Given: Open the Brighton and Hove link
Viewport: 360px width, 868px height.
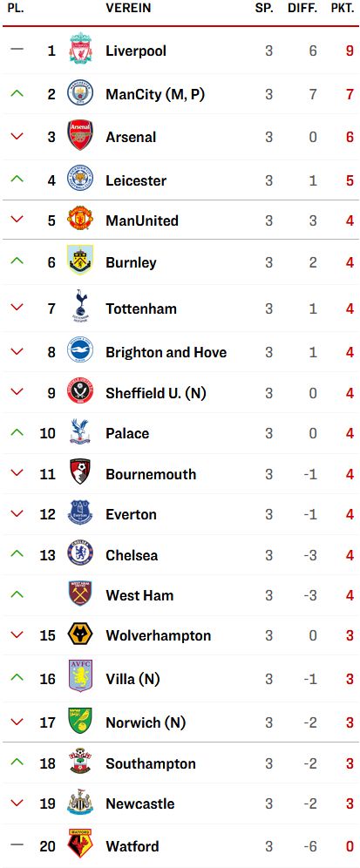Looking at the screenshot, I should [x=166, y=353].
